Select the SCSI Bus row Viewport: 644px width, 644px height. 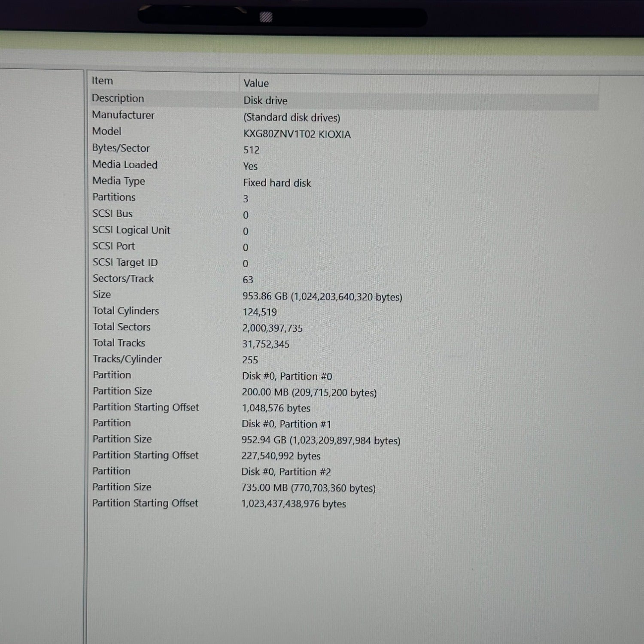[112, 213]
